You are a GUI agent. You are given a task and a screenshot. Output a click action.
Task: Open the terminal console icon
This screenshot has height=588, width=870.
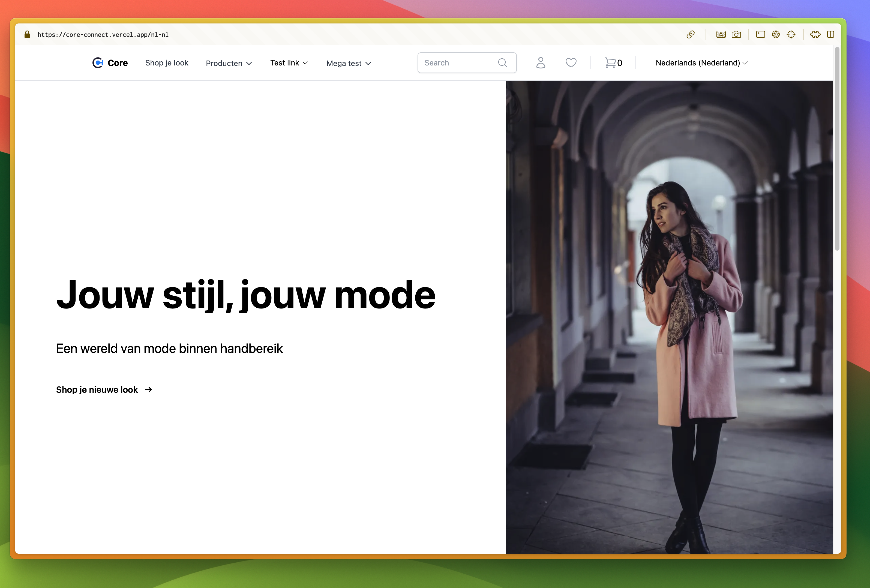(x=760, y=34)
